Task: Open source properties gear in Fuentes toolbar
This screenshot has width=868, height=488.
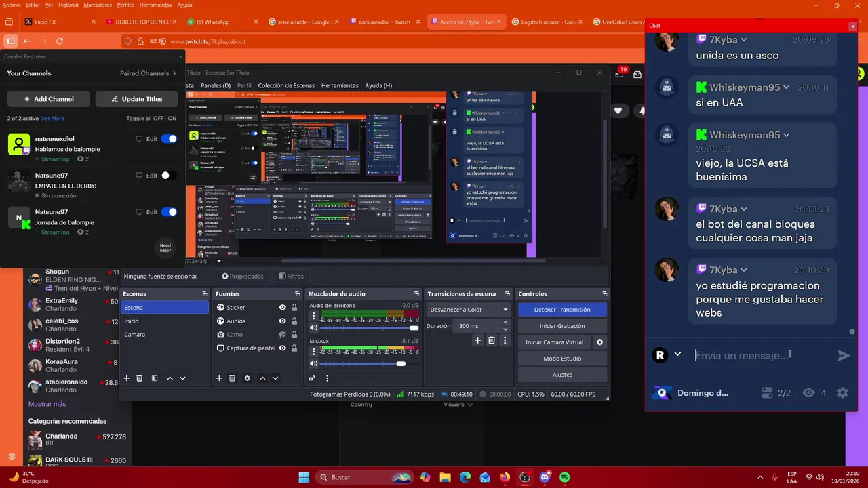Action: pos(247,378)
